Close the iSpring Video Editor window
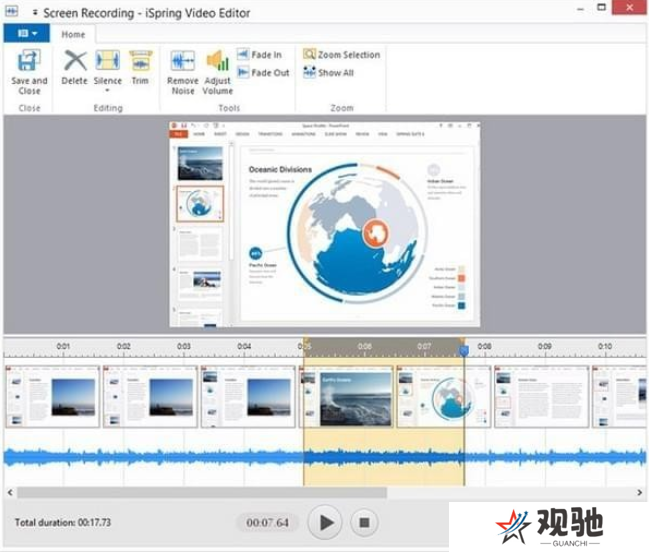The image size is (649, 552). (630, 7)
